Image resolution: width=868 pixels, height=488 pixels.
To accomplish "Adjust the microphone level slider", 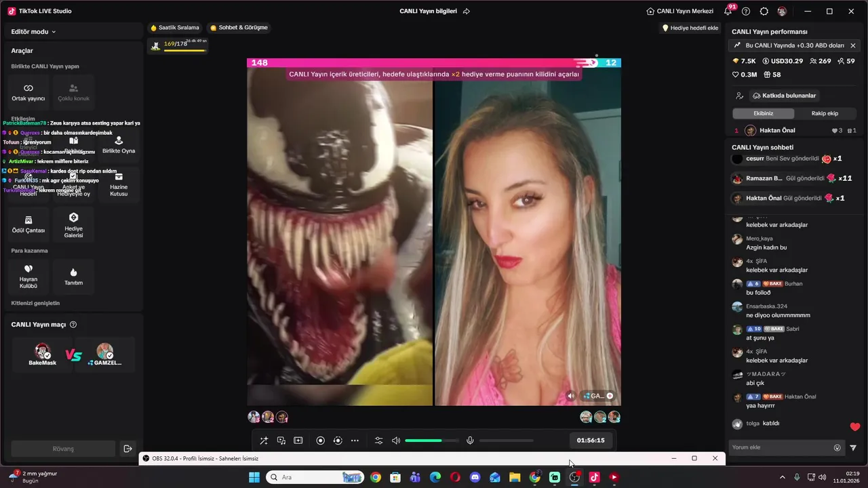I will [x=507, y=441].
